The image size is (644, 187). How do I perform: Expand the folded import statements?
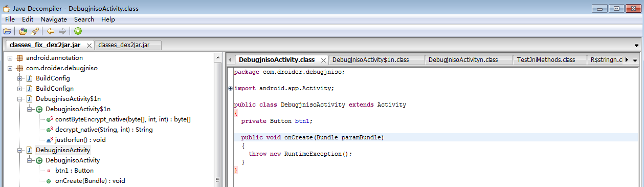[231, 88]
